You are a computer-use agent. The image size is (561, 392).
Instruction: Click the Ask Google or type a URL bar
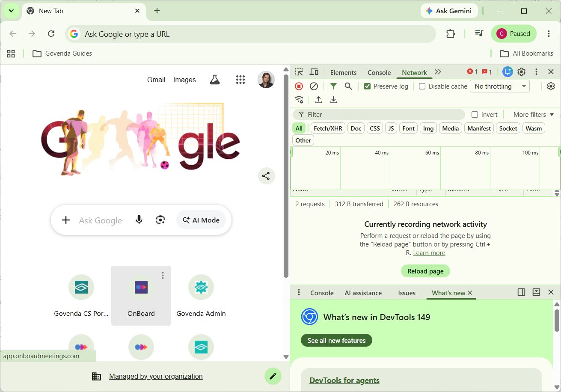coord(250,34)
